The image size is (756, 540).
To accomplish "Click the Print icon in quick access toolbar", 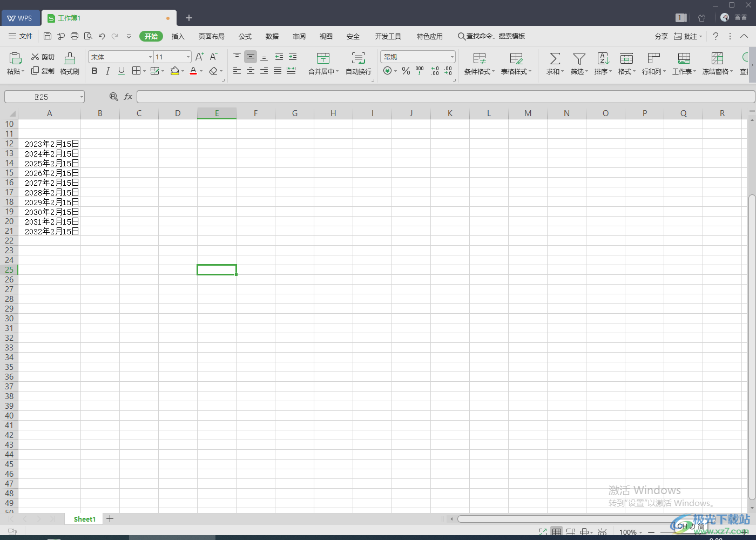I will [75, 36].
